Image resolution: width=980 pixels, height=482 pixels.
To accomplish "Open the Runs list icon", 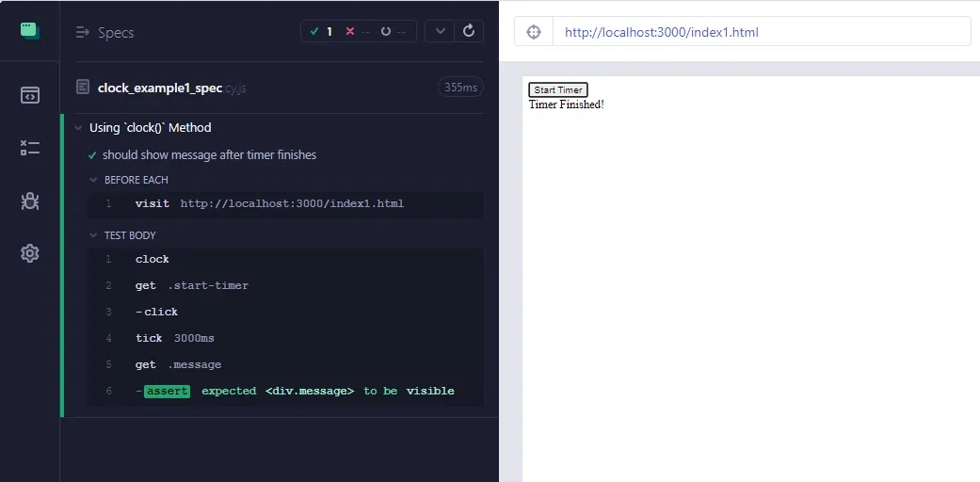I will (x=29, y=148).
